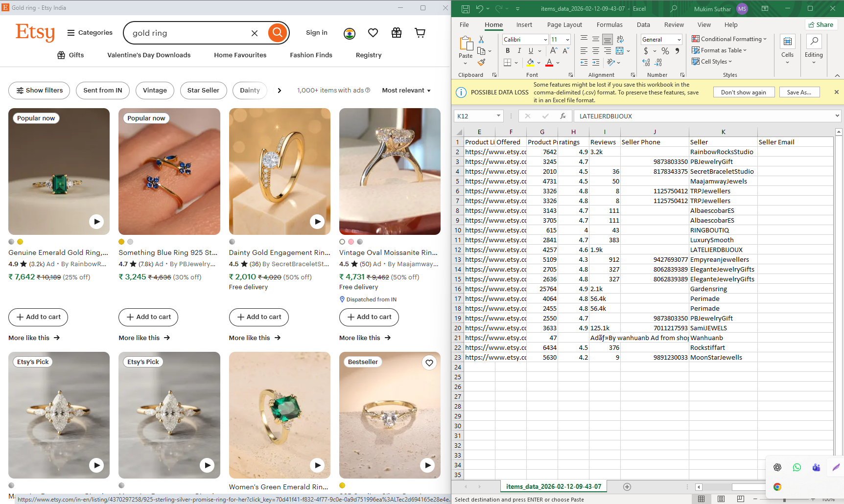Click the Etsy search magnifier button
Screen dimensions: 844x504
pos(277,33)
